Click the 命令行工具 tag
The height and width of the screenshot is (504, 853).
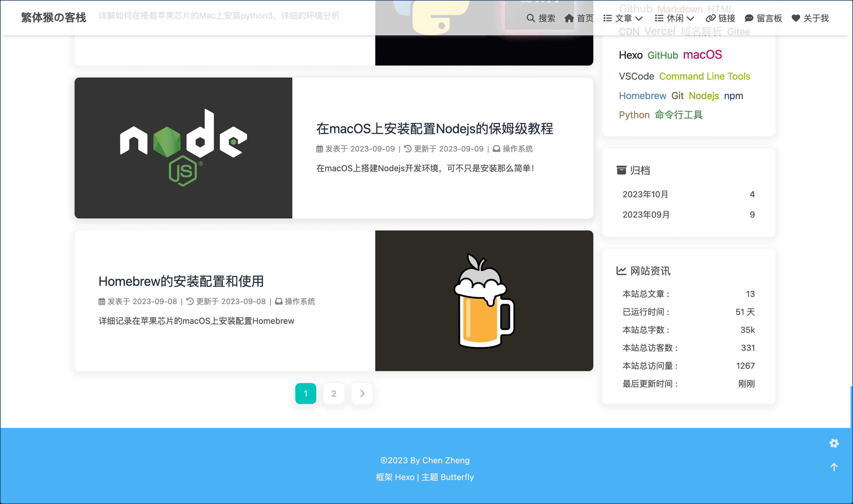click(678, 115)
